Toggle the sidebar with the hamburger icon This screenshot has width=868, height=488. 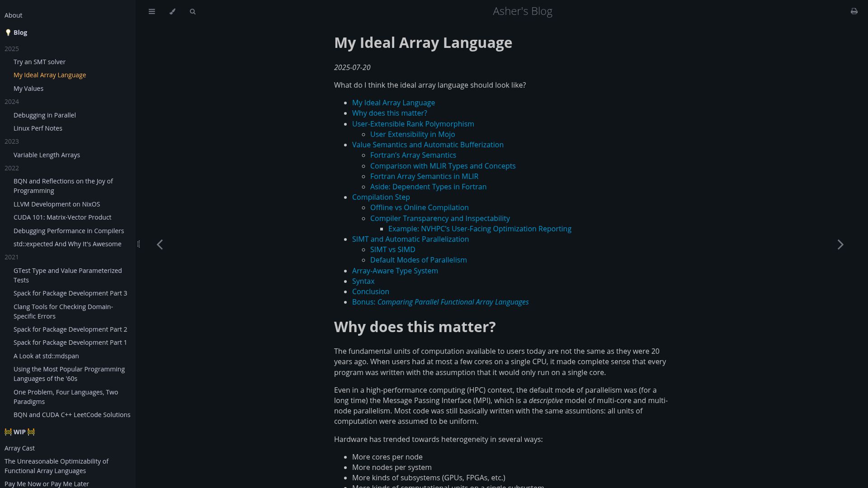[x=152, y=12]
